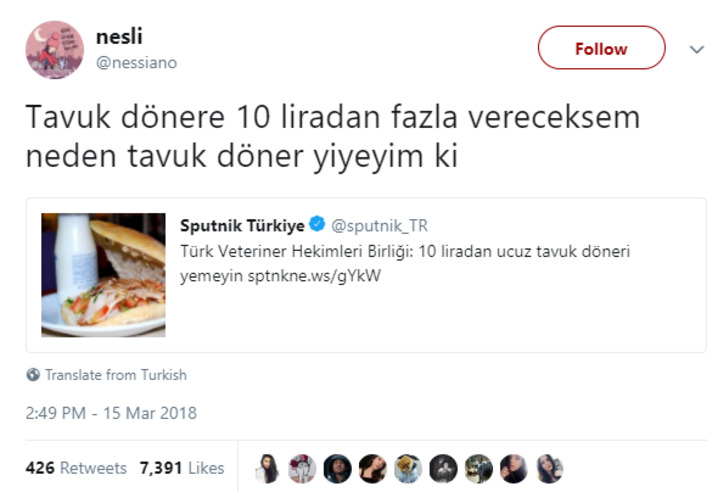Screen dimensions: 728x492
Task: View the 7,391 Likes list
Action: click(182, 468)
